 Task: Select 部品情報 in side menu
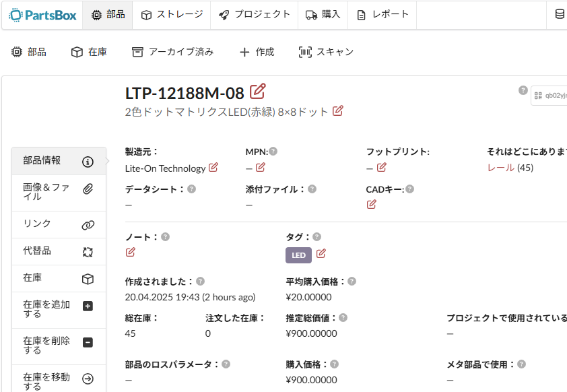coord(59,161)
